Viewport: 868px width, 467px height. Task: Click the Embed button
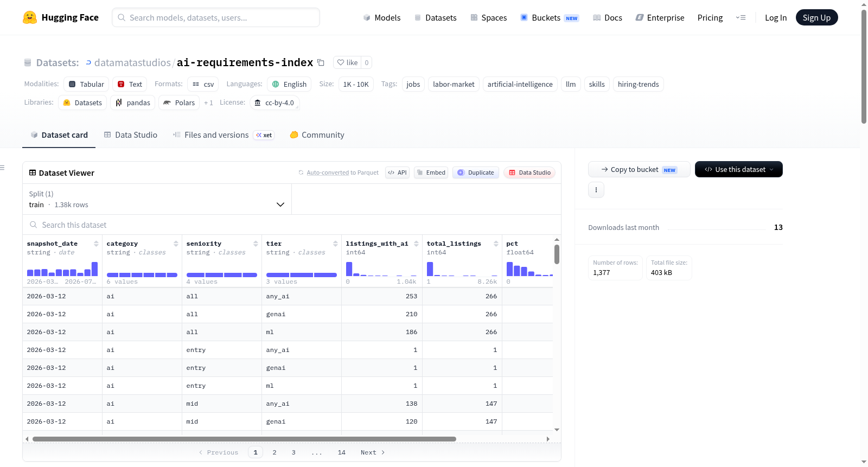[431, 172]
